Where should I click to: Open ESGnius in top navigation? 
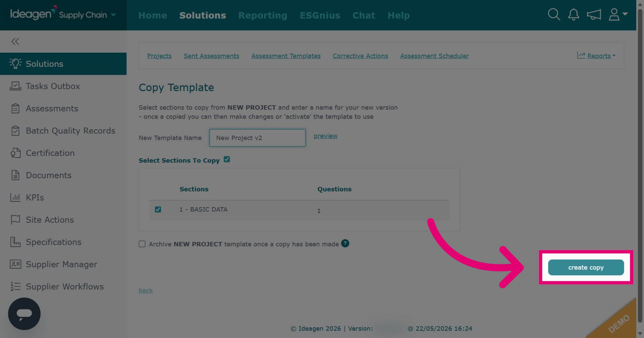(320, 15)
